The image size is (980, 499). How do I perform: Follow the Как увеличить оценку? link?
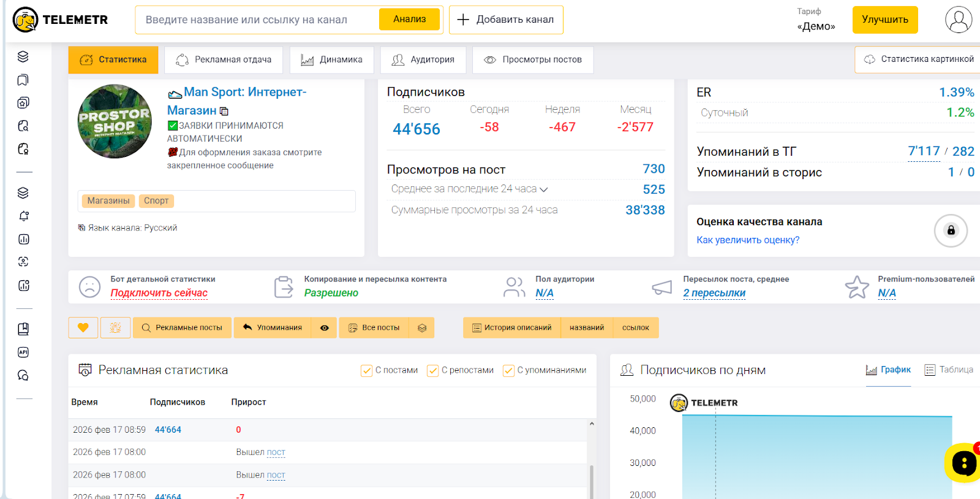point(748,240)
